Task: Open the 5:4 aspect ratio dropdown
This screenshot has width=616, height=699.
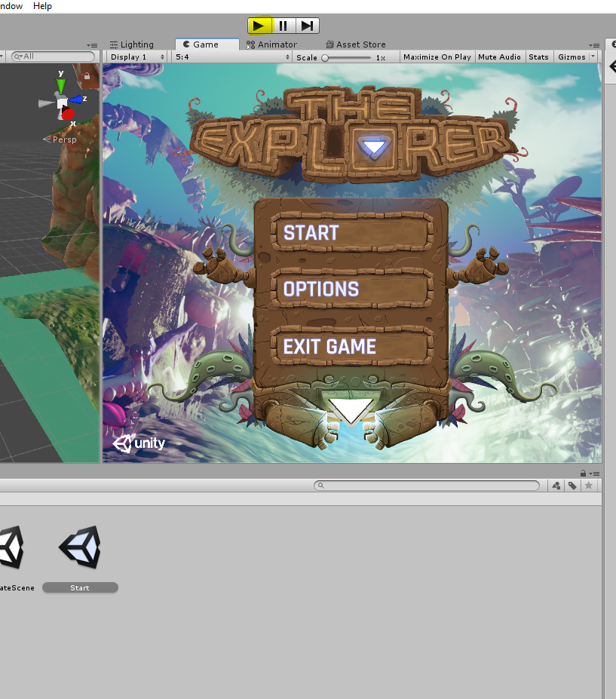Action: (x=233, y=57)
